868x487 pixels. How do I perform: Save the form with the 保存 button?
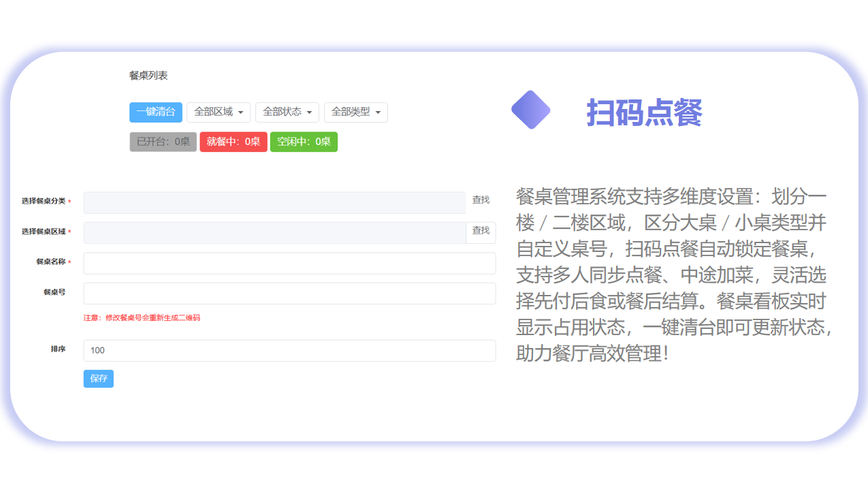tap(99, 379)
